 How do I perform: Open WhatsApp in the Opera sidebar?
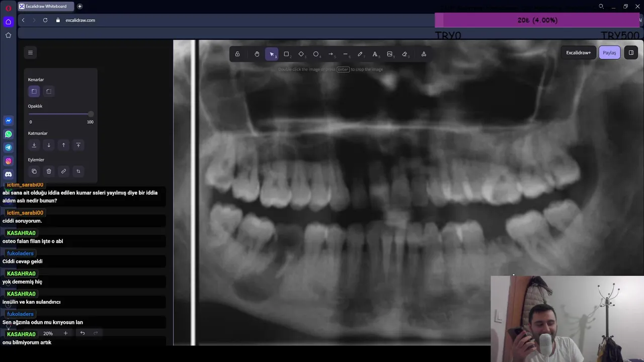8,134
